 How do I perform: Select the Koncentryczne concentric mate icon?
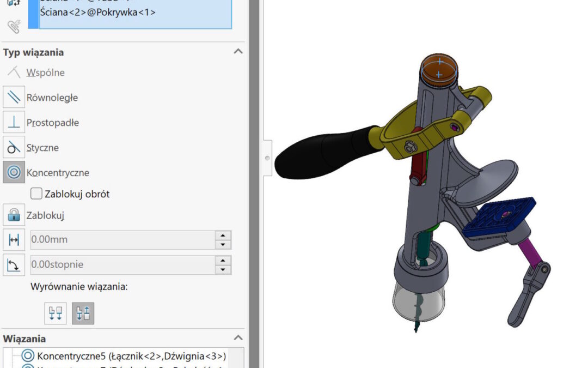(x=14, y=173)
